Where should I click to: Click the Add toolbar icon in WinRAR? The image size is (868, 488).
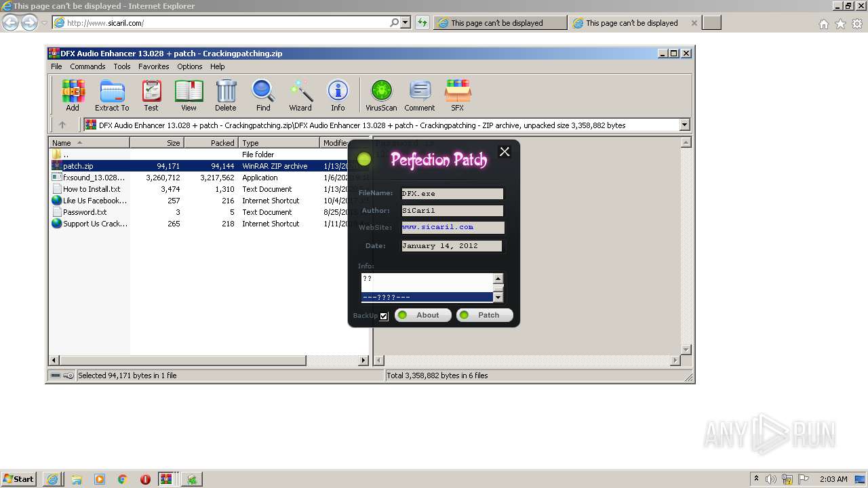(73, 95)
